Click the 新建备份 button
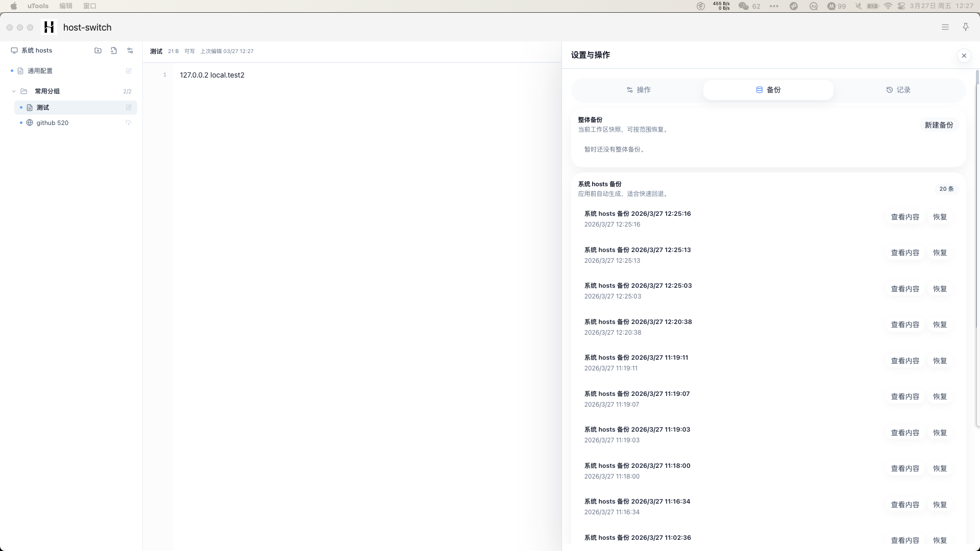 (939, 125)
